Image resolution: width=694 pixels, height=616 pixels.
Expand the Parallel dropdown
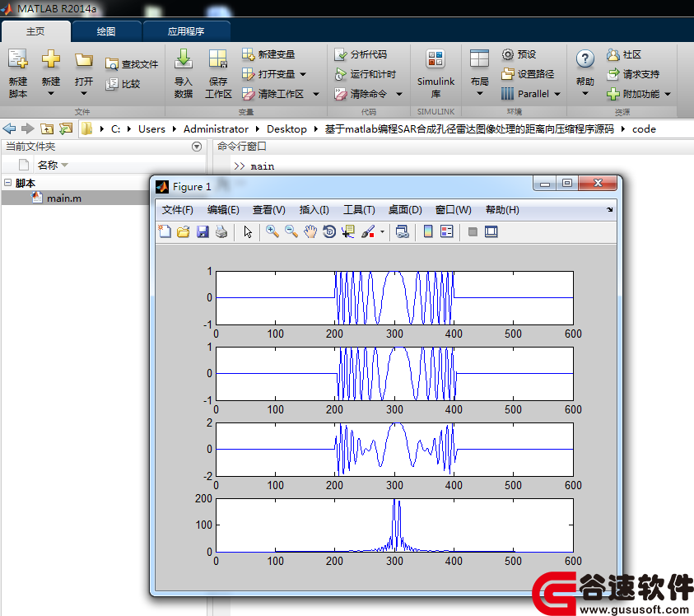557,94
